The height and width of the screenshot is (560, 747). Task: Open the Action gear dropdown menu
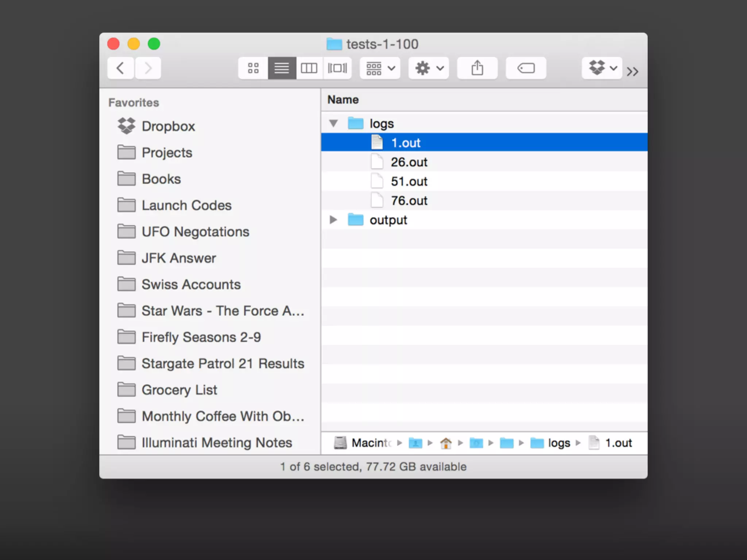click(x=429, y=68)
